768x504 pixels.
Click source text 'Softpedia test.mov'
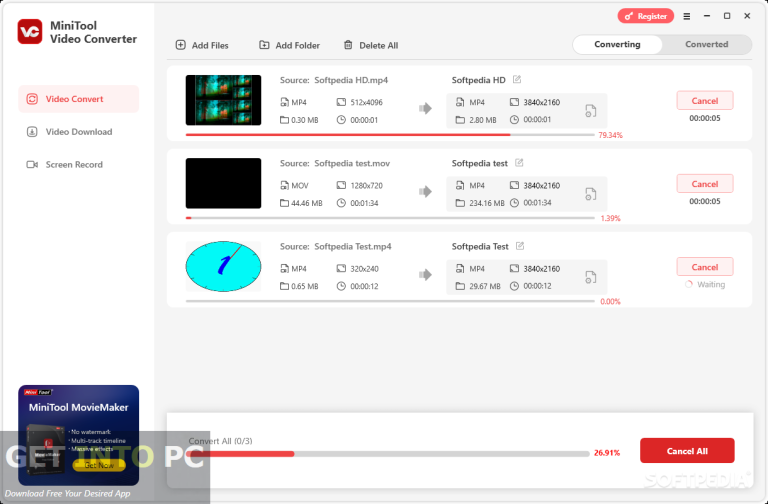(x=352, y=163)
